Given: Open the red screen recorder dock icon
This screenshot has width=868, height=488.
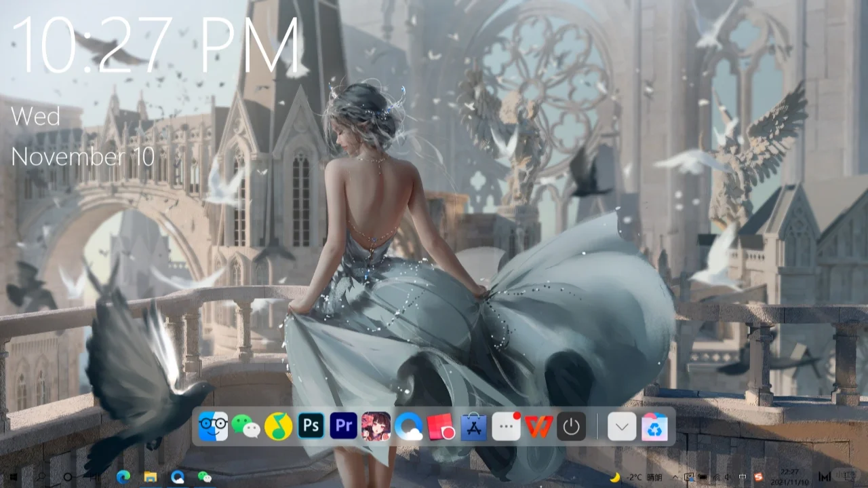Looking at the screenshot, I should point(441,427).
